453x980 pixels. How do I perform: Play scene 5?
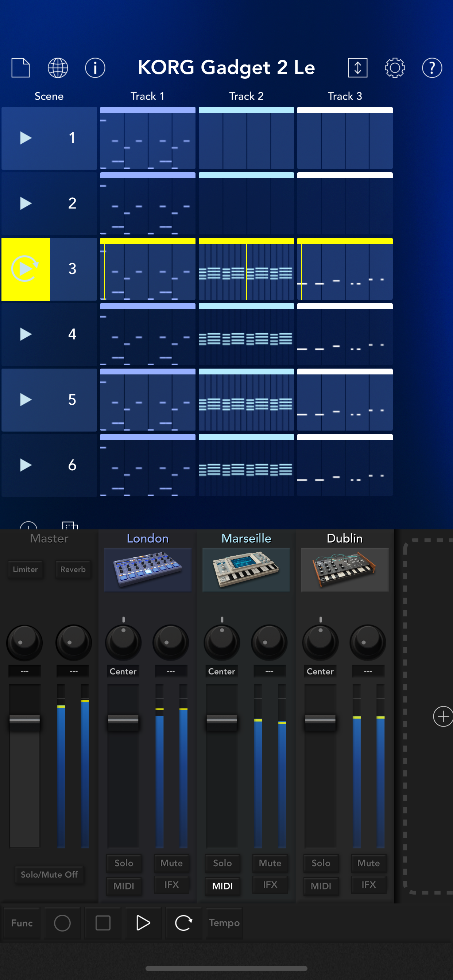coord(26,400)
